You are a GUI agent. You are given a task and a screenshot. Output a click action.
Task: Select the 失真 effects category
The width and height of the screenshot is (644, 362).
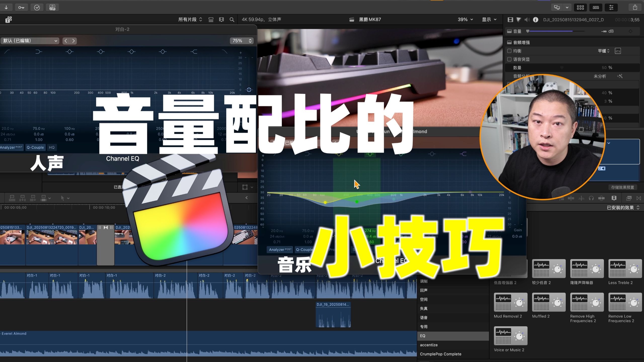(453, 308)
